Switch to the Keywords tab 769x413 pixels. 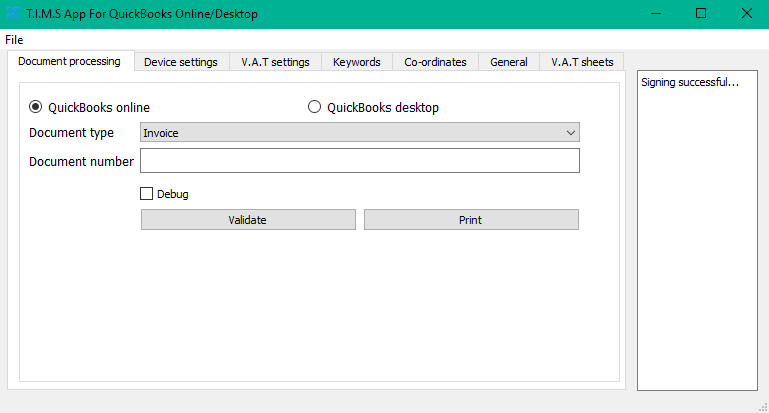tap(357, 62)
